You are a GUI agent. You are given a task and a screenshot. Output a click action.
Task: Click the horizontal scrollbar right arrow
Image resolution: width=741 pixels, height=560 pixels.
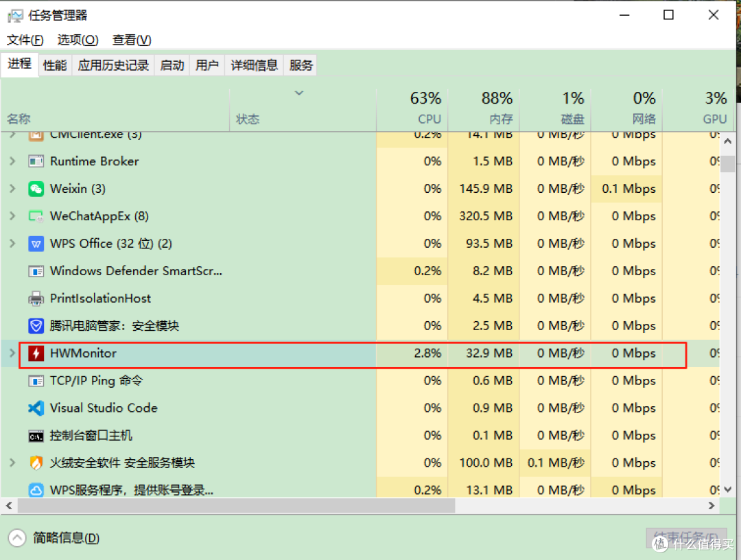(x=711, y=506)
